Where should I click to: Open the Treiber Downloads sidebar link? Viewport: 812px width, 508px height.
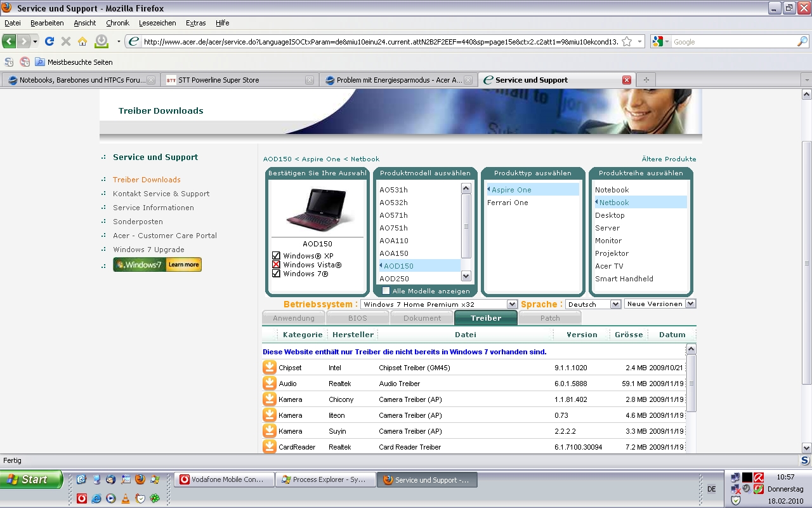pyautogui.click(x=147, y=180)
